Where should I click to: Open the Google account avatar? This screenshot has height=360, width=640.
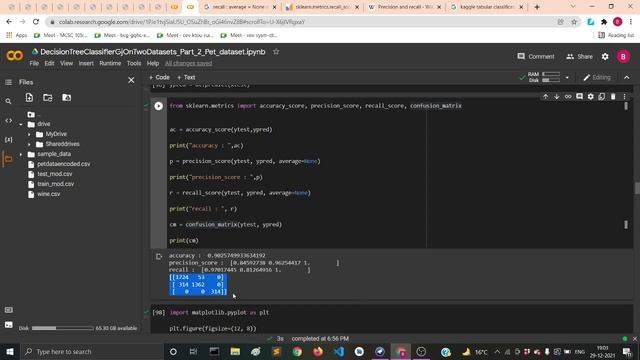pyautogui.click(x=623, y=57)
